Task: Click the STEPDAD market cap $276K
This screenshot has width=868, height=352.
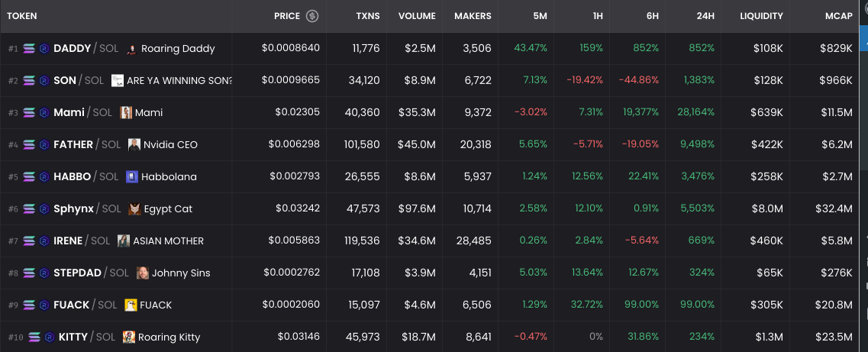Action: click(x=837, y=273)
